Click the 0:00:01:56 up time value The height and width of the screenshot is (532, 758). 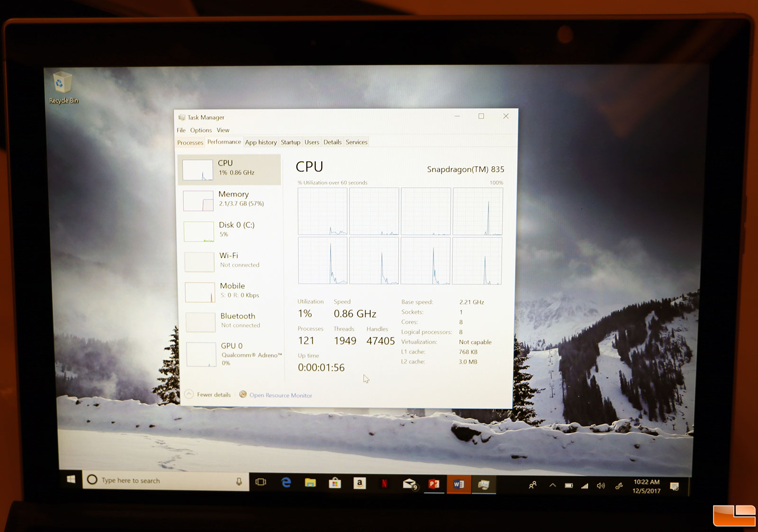[x=321, y=368]
